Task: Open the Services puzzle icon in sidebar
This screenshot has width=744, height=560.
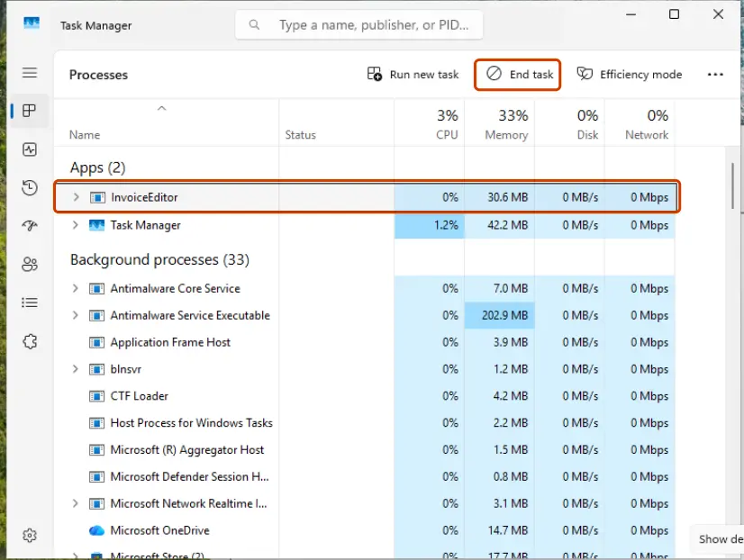Action: 30,341
